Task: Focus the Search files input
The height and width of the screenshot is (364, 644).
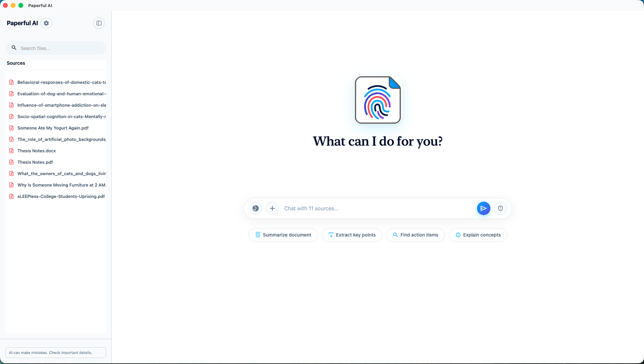Action: pos(56,48)
